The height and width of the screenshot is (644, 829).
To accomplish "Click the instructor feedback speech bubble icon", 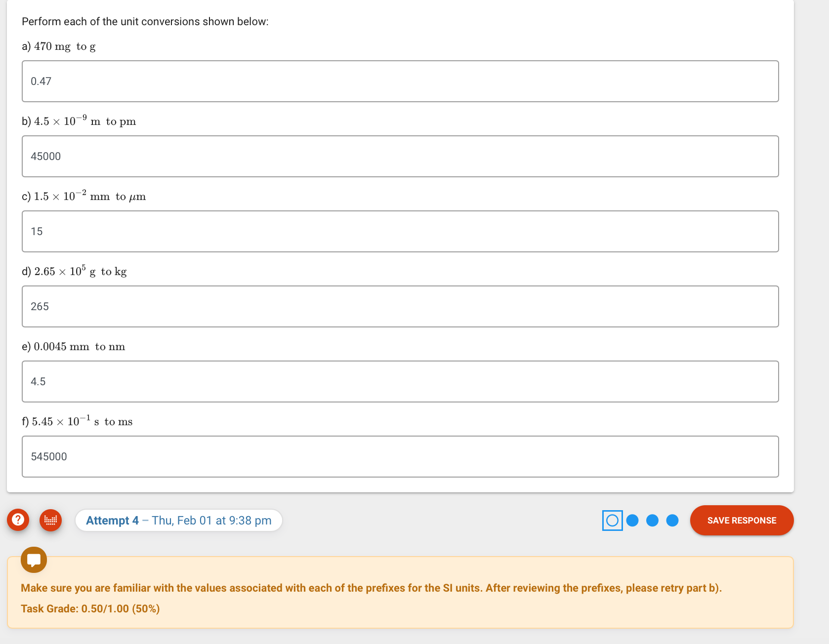I will click(x=34, y=560).
